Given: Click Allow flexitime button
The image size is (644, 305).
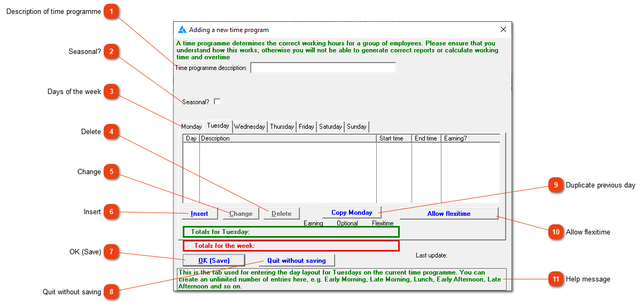Looking at the screenshot, I should tap(449, 214).
